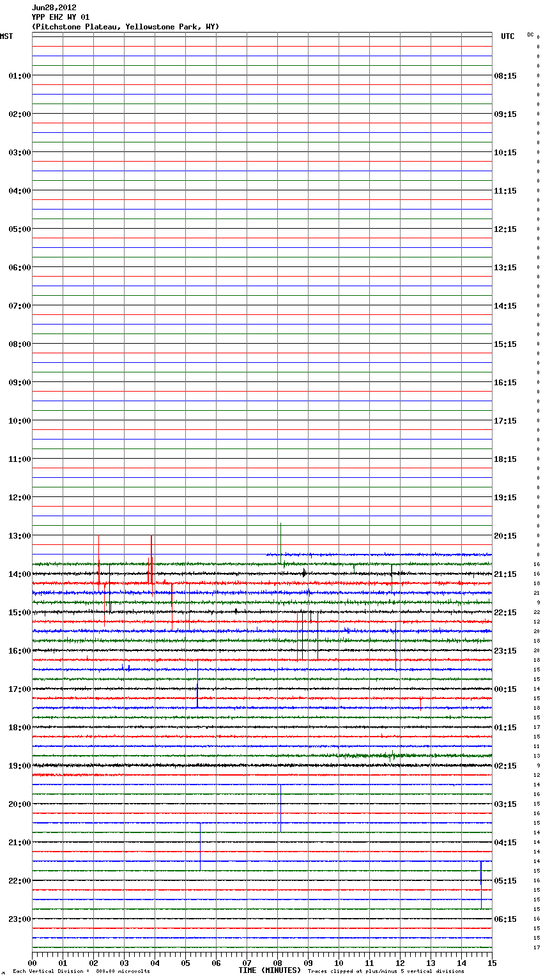Image resolution: width=543 pixels, height=980 pixels.
Task: Select the 19:00 MST time label
Action: 20,766
